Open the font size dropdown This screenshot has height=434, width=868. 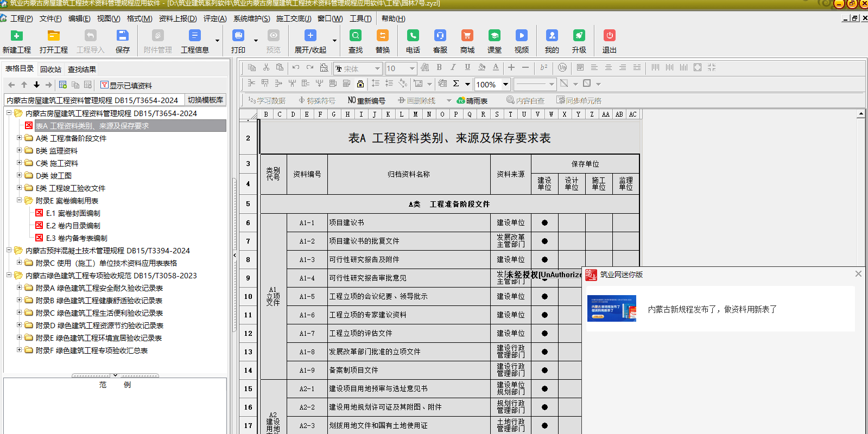tap(412, 68)
